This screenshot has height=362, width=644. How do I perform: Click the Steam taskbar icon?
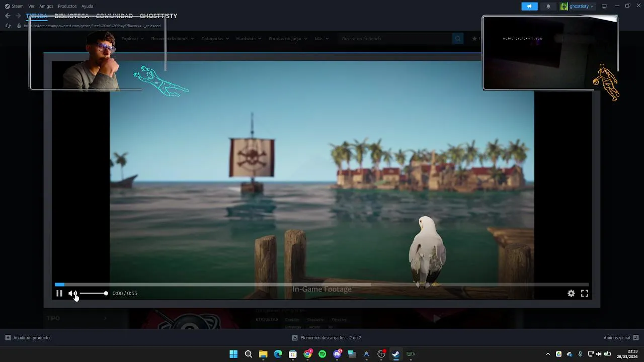396,354
